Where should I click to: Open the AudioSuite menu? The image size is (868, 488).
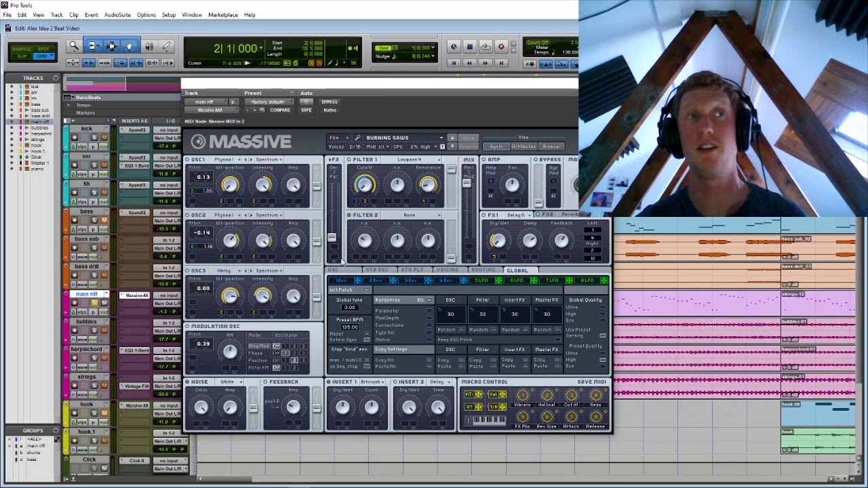(117, 15)
